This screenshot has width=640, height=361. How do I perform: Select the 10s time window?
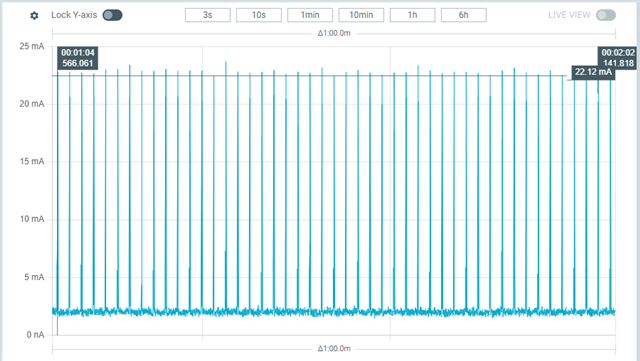[x=259, y=15]
